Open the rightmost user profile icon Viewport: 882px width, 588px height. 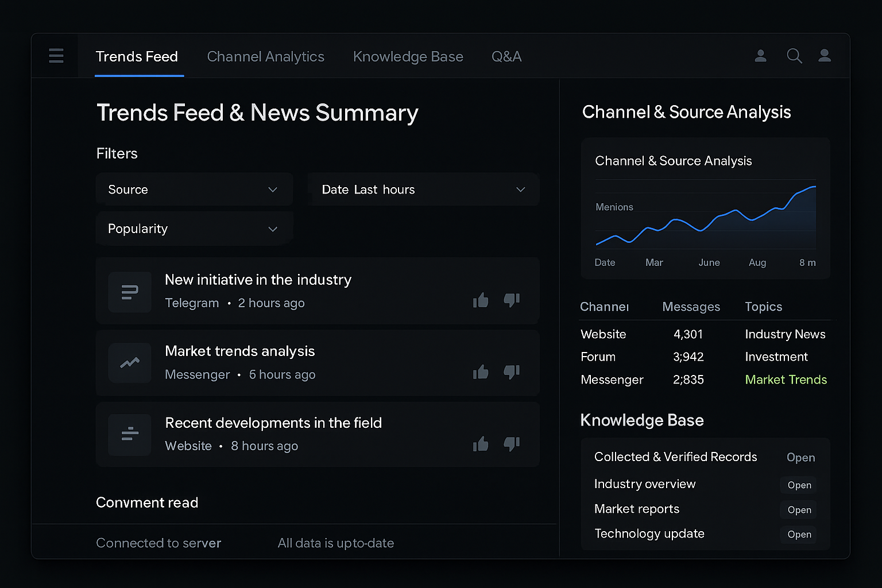tap(825, 56)
